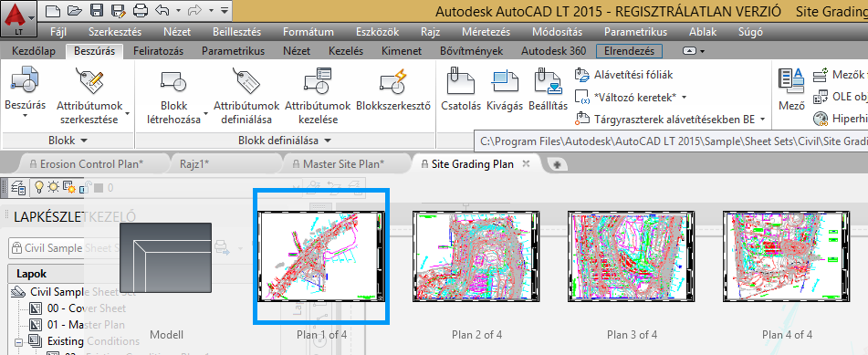Switch to the Kezdőlap ribbon tab
This screenshot has height=355, width=868.
click(34, 51)
